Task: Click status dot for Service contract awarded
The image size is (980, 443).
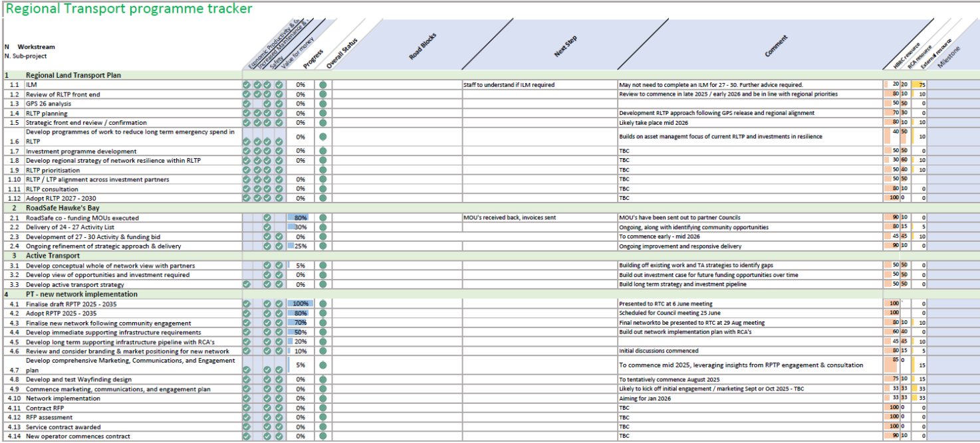Action: 323,427
